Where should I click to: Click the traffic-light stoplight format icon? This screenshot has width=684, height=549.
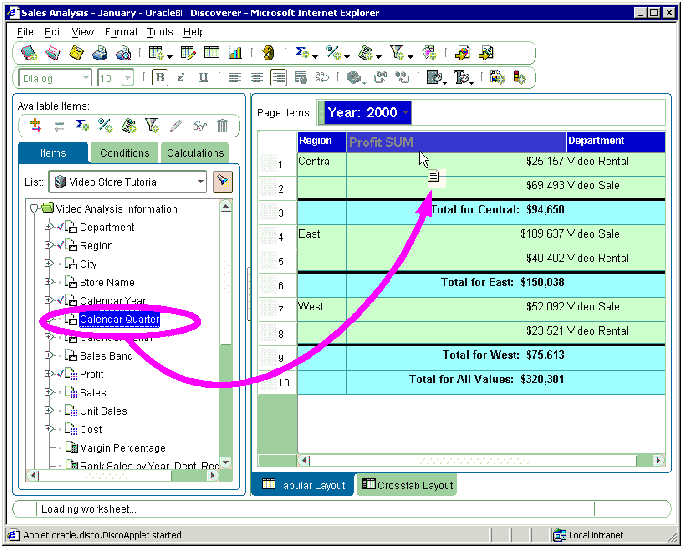click(520, 78)
